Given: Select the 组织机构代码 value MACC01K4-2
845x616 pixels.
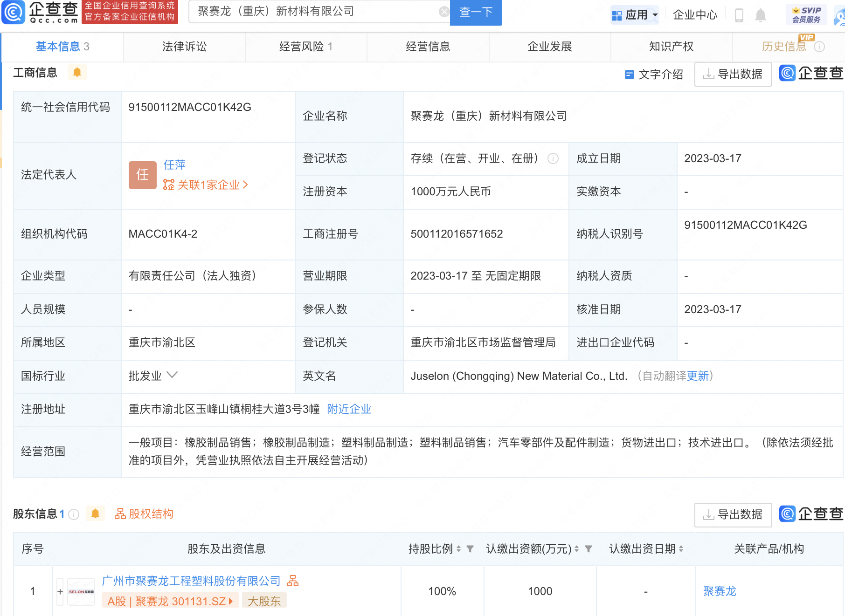Looking at the screenshot, I should 163,234.
